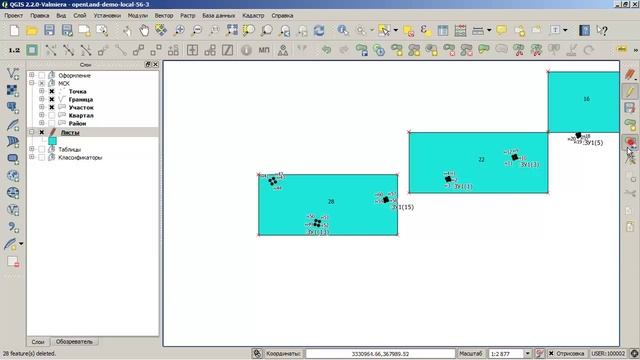Enable the Таблицы group checkbox
Image resolution: width=640 pixels, height=360 pixels.
(x=42, y=149)
